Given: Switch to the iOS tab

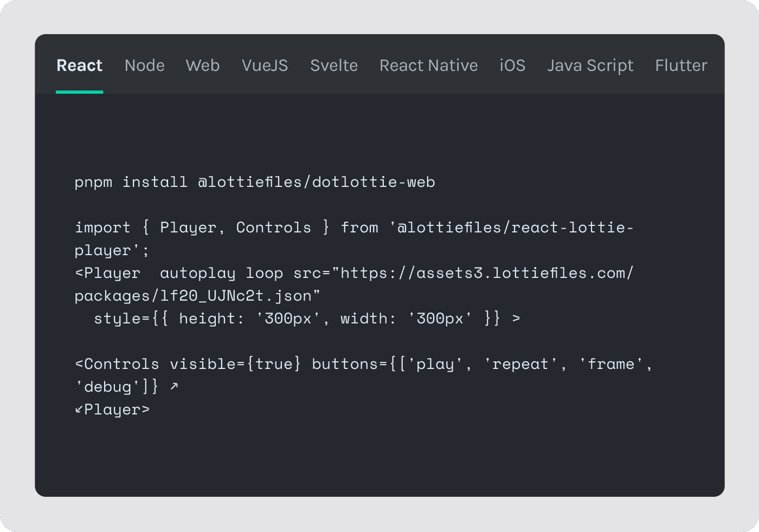Looking at the screenshot, I should click(x=512, y=66).
